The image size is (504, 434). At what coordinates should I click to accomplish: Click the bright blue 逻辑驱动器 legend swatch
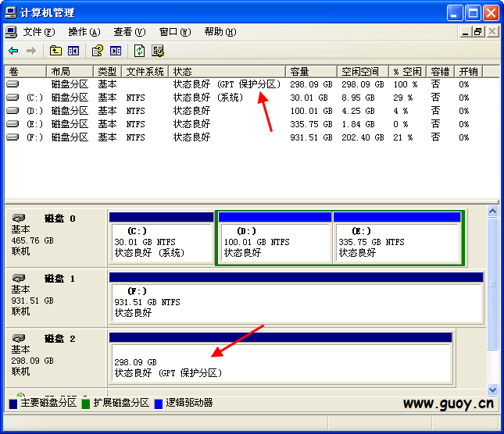159,404
